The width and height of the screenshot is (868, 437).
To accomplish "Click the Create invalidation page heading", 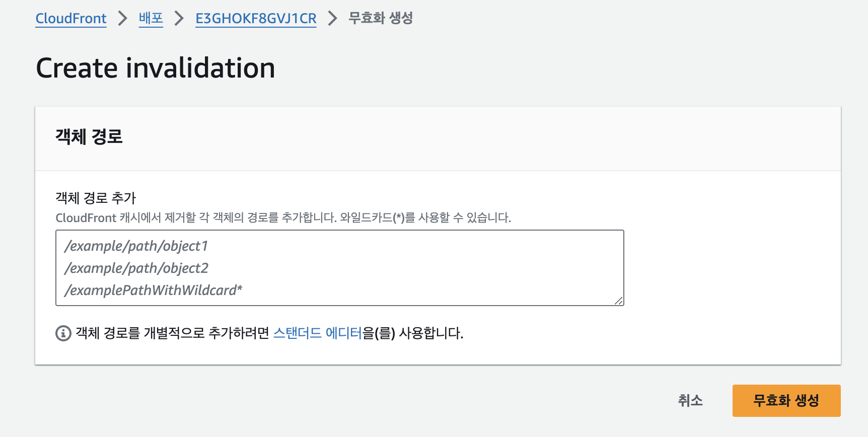I will tap(156, 68).
